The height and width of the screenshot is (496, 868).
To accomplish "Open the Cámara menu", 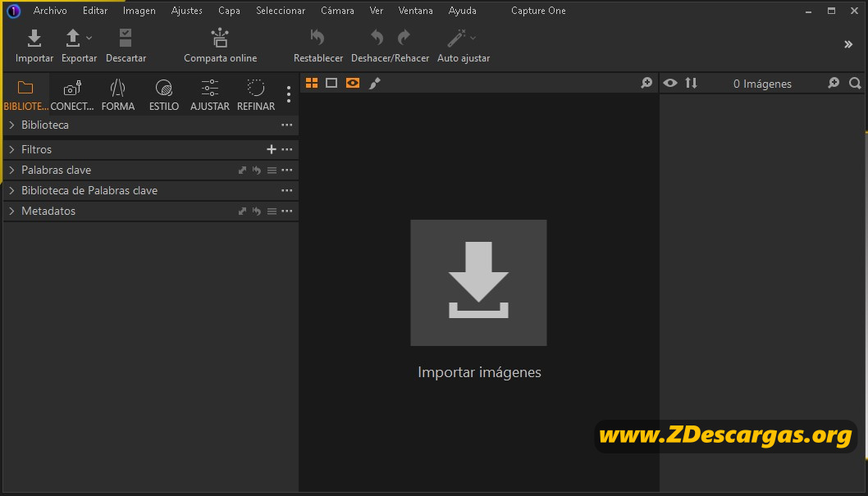I will pos(337,11).
